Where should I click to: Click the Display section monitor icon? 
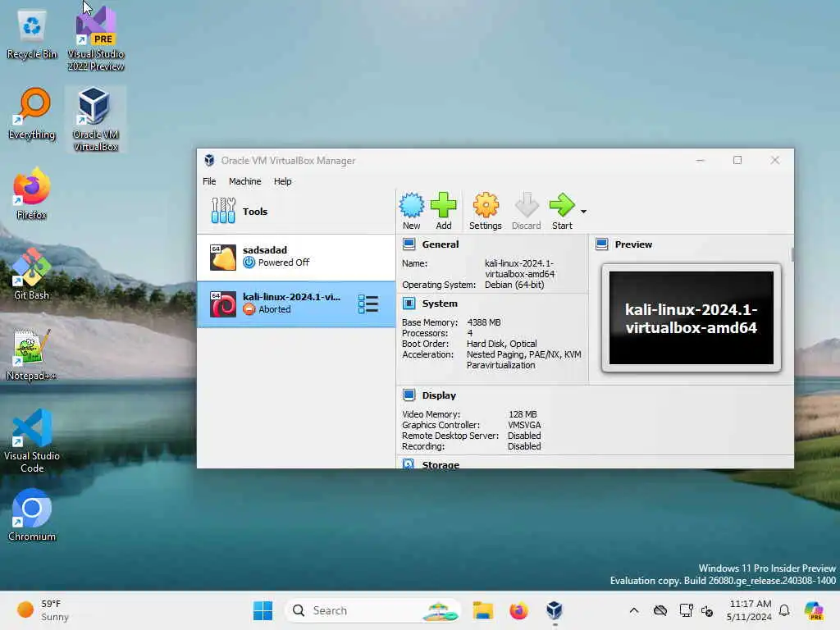tap(409, 395)
